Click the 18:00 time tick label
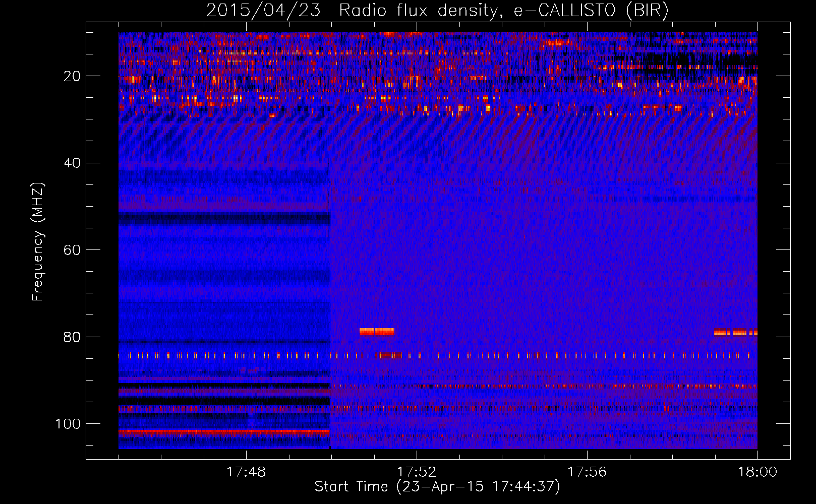The image size is (816, 504). 757,472
